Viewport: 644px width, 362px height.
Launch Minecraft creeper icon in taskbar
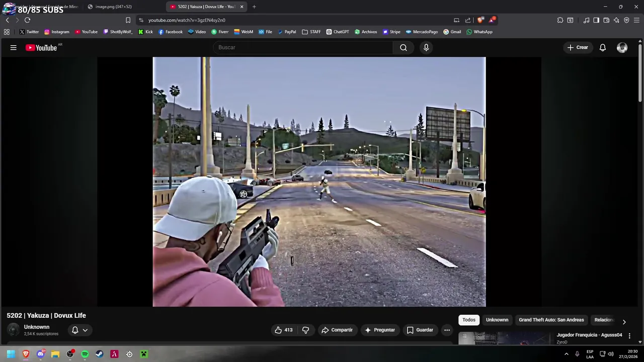[144, 354]
